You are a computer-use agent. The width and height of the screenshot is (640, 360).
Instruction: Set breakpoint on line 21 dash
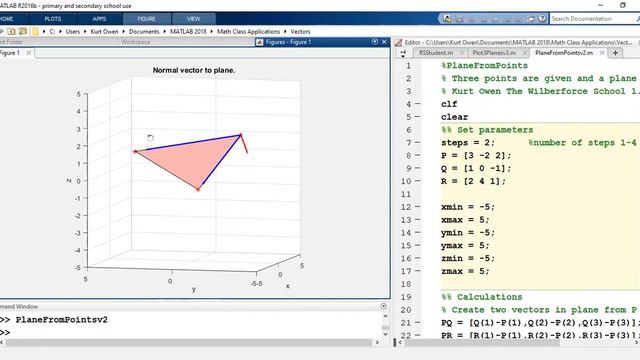pyautogui.click(x=418, y=322)
